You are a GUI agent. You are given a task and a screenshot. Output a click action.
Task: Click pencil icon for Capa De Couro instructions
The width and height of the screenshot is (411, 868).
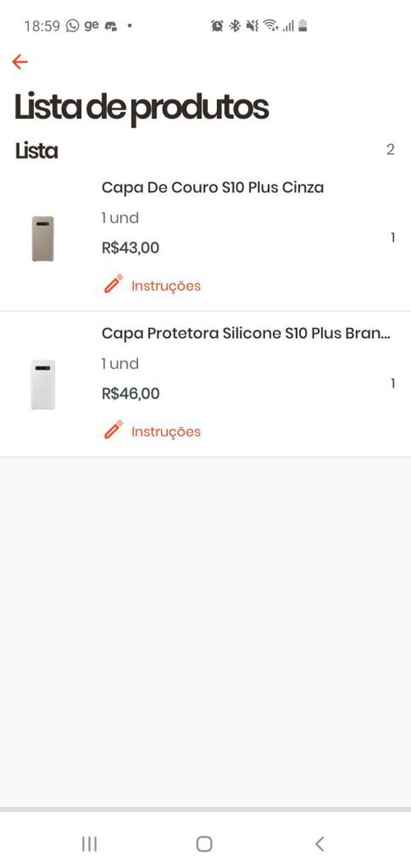(x=113, y=284)
